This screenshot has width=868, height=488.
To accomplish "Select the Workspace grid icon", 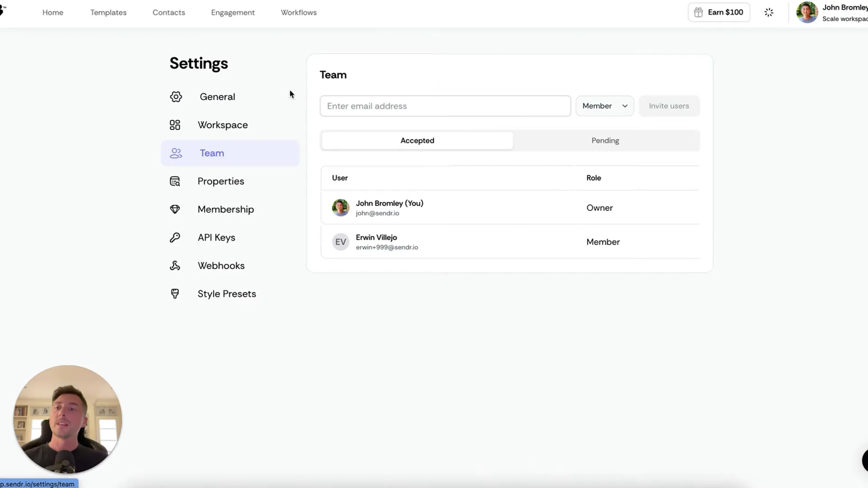I will point(175,125).
